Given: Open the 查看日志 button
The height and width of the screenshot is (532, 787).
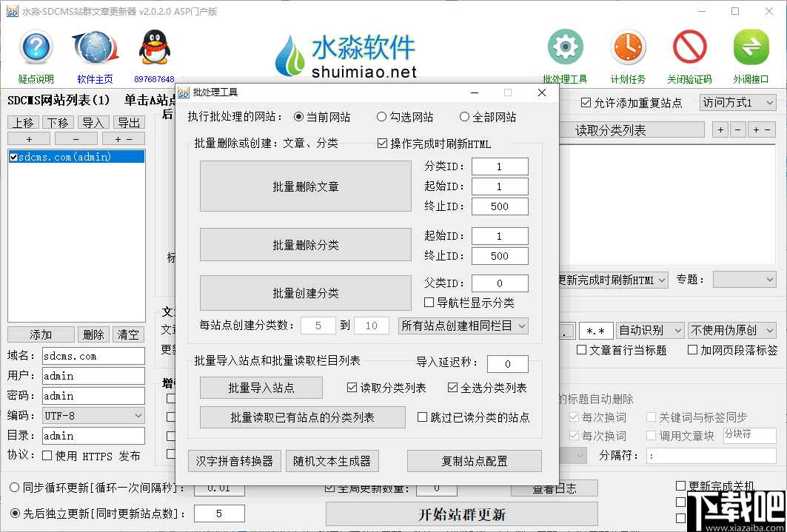Looking at the screenshot, I should point(554,488).
